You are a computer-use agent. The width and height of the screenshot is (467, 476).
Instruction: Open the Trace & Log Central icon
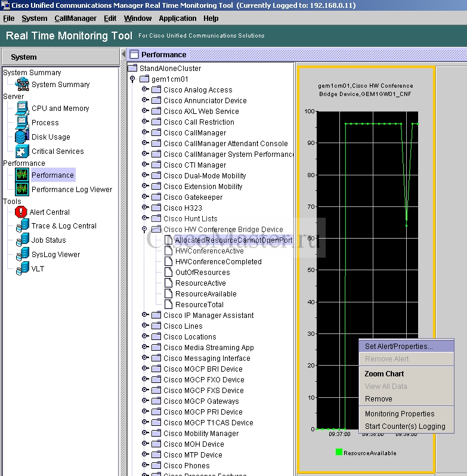(x=23, y=226)
